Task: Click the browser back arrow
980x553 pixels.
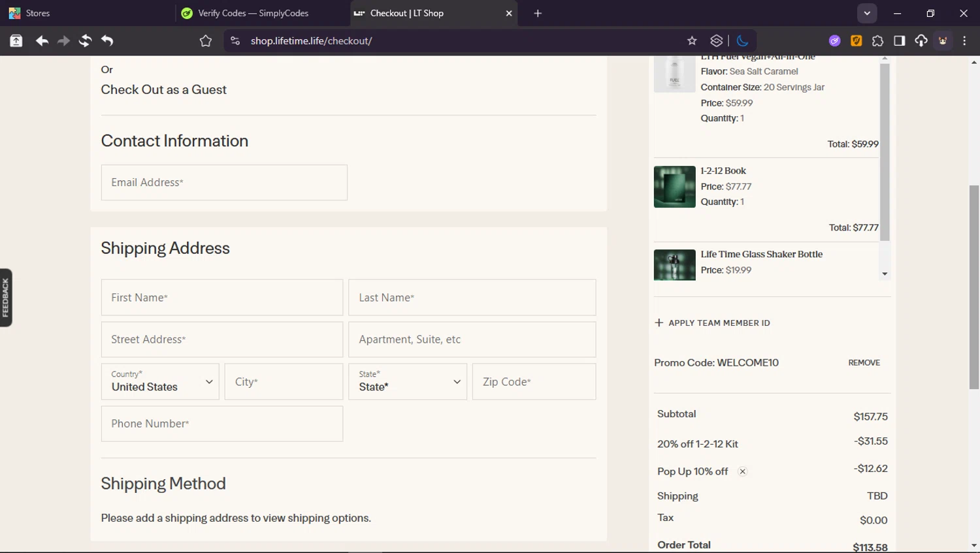Action: [x=42, y=40]
